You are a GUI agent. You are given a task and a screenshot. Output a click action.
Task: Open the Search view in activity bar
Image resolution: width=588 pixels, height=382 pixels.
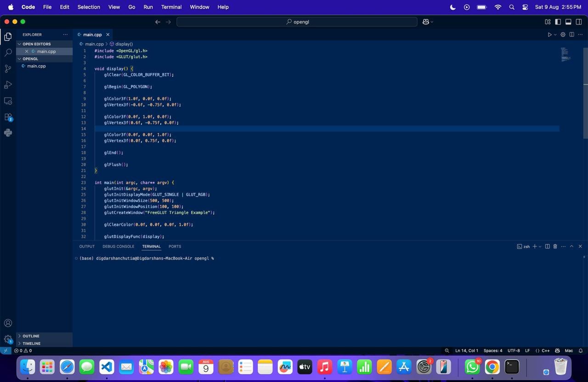[8, 53]
